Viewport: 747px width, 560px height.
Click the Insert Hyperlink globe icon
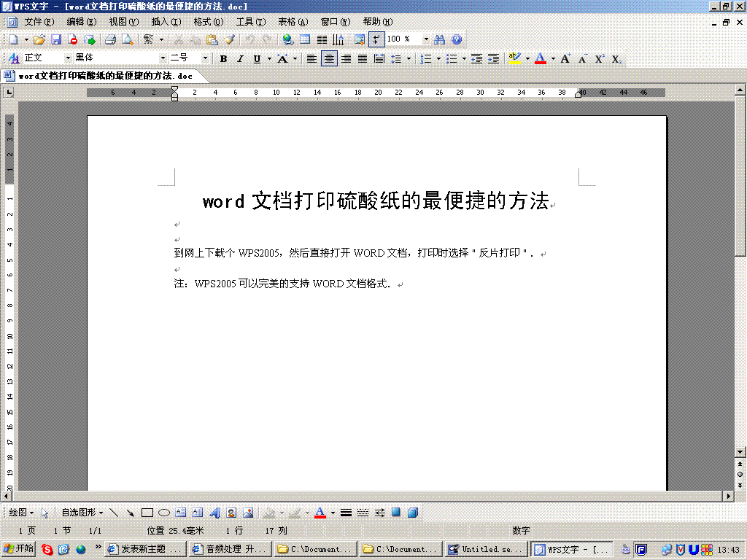pos(287,39)
